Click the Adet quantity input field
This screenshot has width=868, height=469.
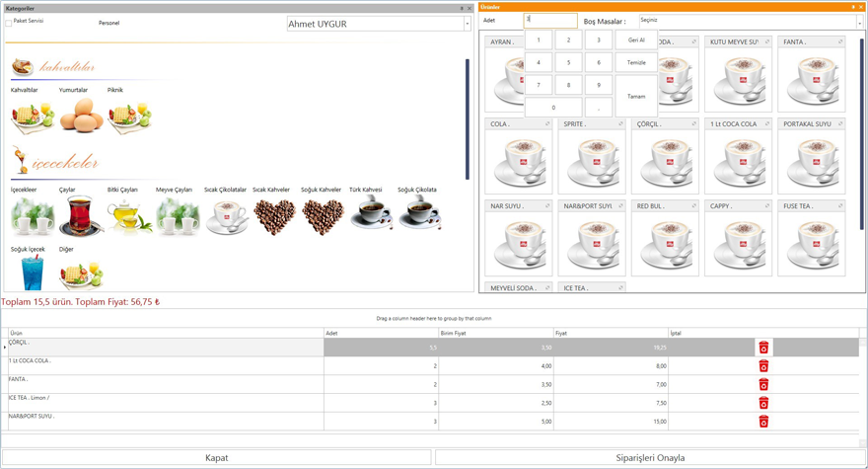point(550,20)
